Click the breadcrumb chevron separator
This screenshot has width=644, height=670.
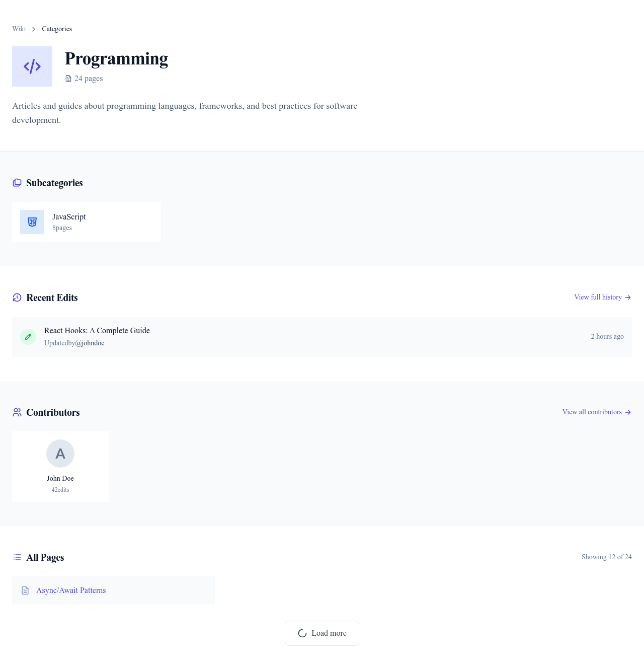[34, 29]
